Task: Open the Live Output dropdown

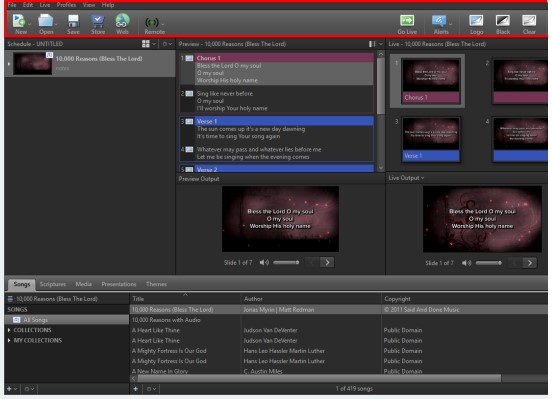Action: [406, 178]
